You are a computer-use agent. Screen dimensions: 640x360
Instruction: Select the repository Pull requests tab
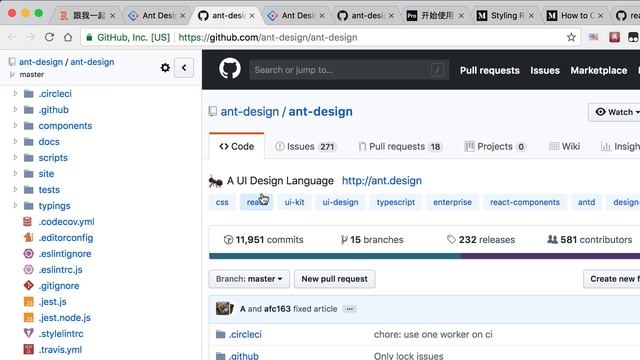pyautogui.click(x=400, y=146)
